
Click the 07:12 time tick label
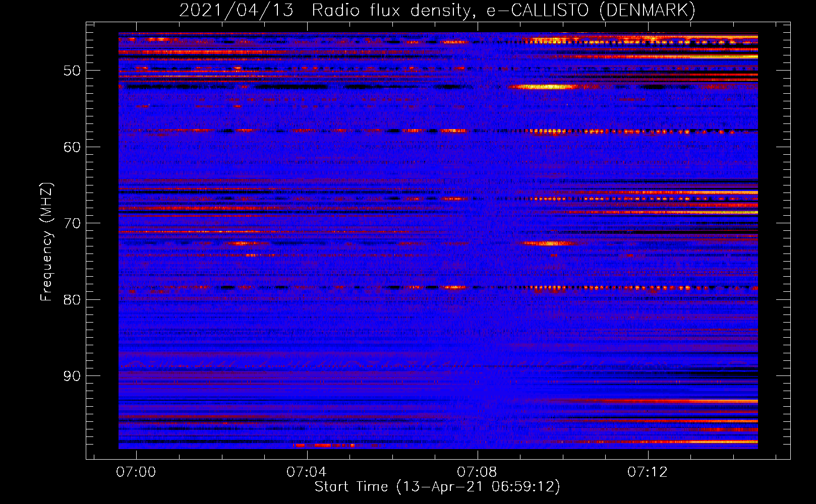click(648, 472)
